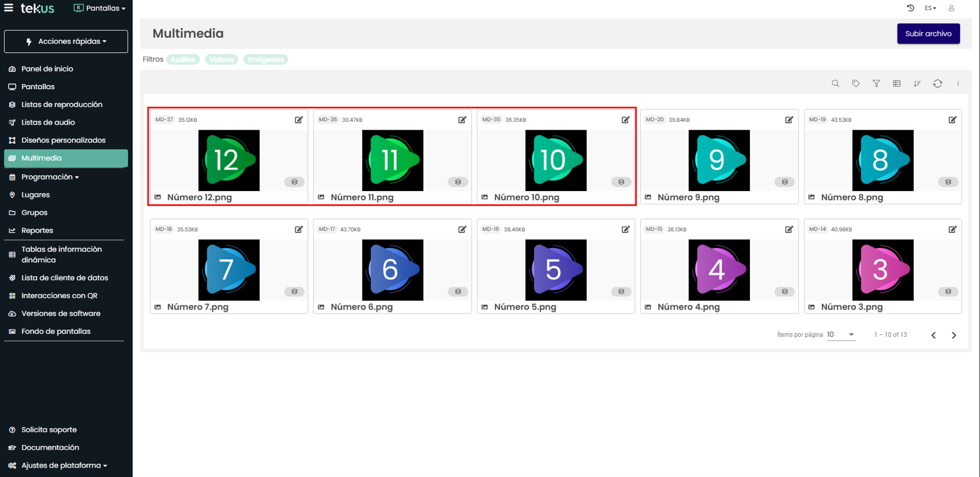Viewport: 980px width, 477px height.
Task: Click the sort order icon
Action: tap(917, 83)
